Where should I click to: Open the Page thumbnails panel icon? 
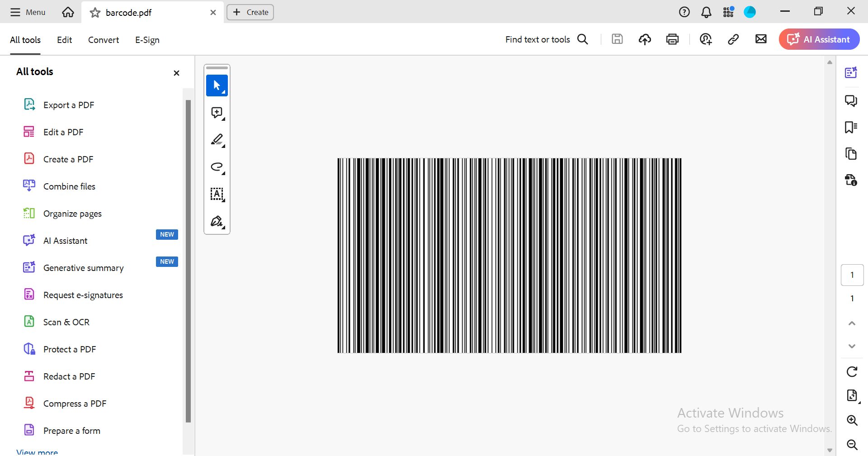pos(851,154)
